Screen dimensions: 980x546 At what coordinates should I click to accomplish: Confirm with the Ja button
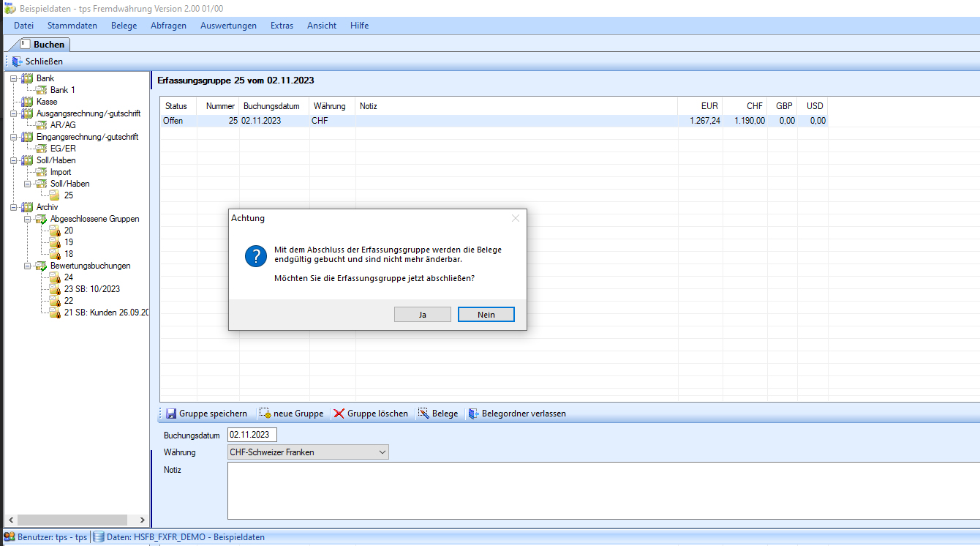pos(422,315)
